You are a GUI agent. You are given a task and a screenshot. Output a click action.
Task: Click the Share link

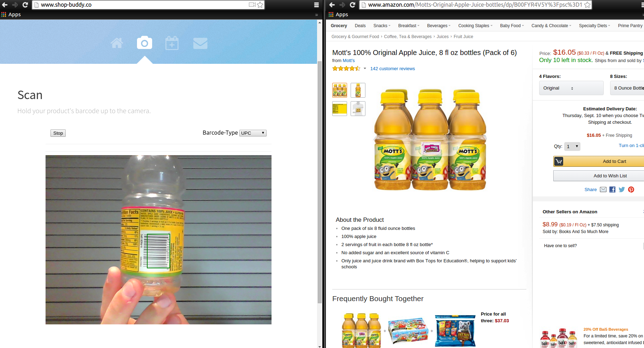(x=590, y=190)
